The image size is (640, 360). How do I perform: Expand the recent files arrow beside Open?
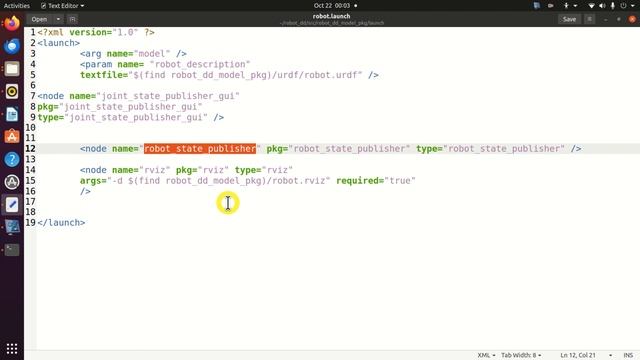58,19
